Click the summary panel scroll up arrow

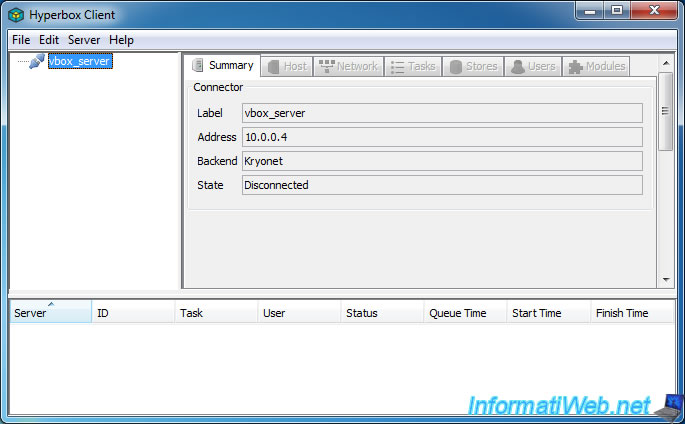pyautogui.click(x=665, y=61)
